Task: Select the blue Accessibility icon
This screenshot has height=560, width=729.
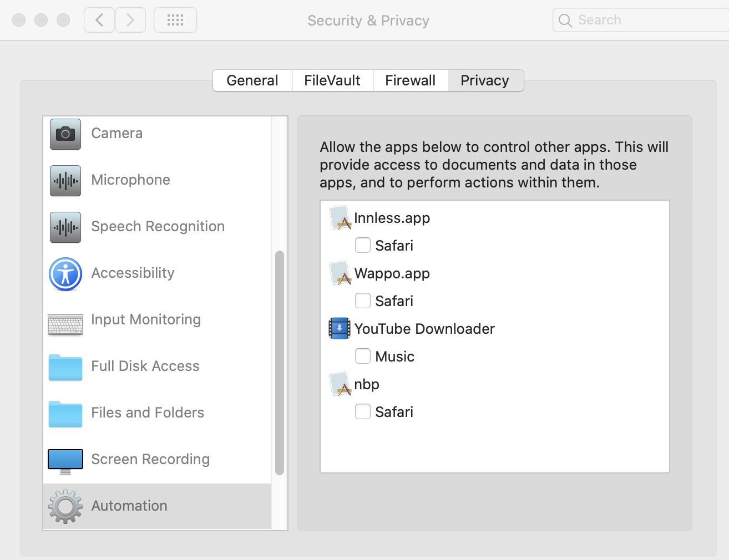Action: [65, 274]
